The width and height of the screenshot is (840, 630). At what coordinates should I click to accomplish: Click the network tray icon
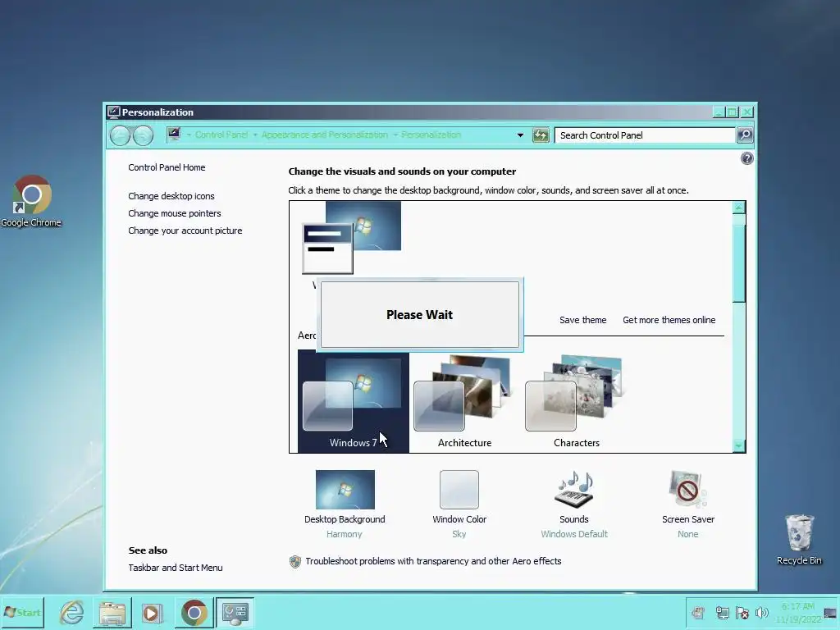click(x=722, y=613)
